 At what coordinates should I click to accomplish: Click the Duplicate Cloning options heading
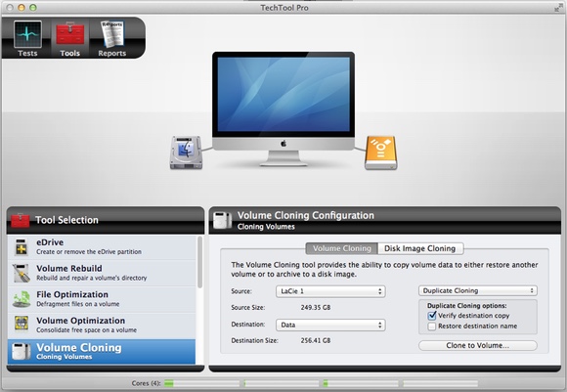467,306
